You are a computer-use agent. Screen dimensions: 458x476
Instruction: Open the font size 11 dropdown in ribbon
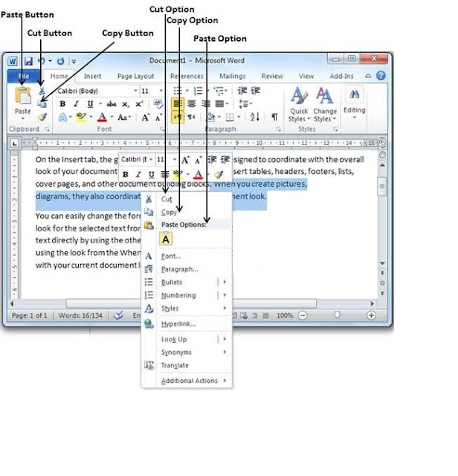point(161,91)
